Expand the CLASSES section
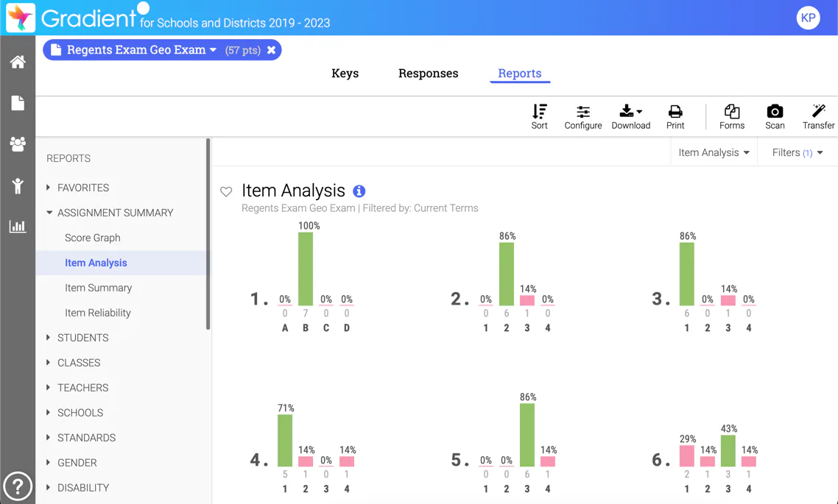This screenshot has height=504, width=838. click(73, 363)
